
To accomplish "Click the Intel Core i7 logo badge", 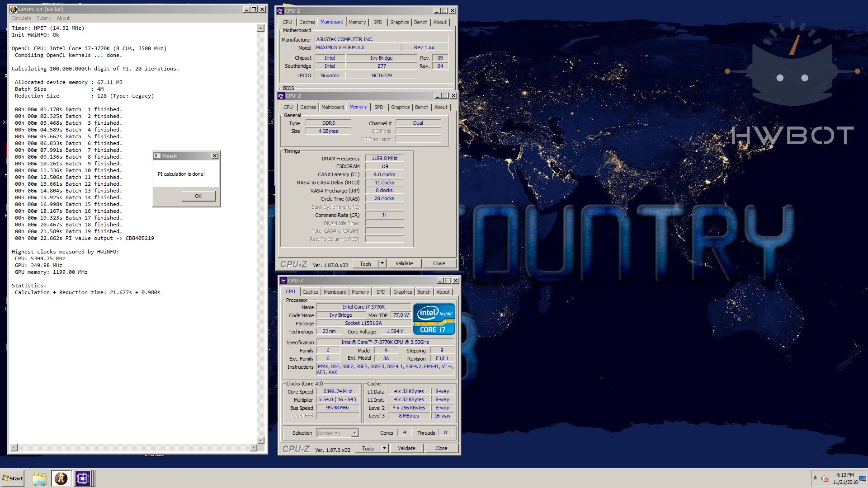I will click(434, 319).
